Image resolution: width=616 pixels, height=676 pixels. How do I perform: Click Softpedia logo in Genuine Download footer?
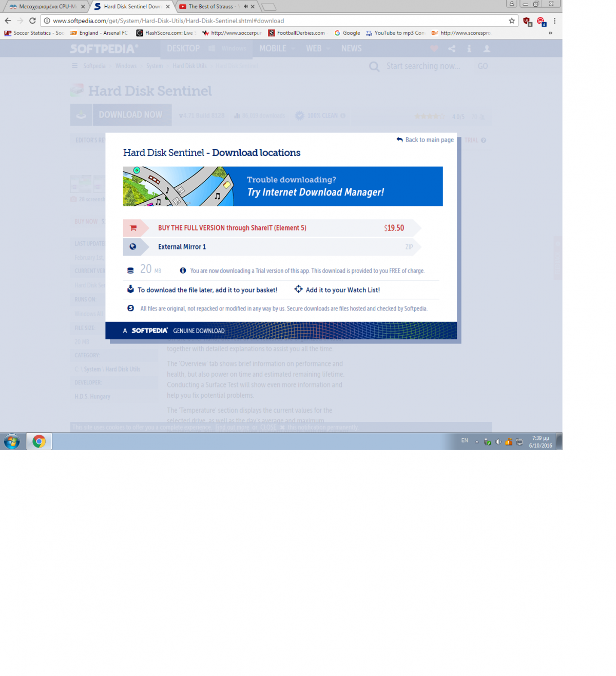(x=149, y=331)
